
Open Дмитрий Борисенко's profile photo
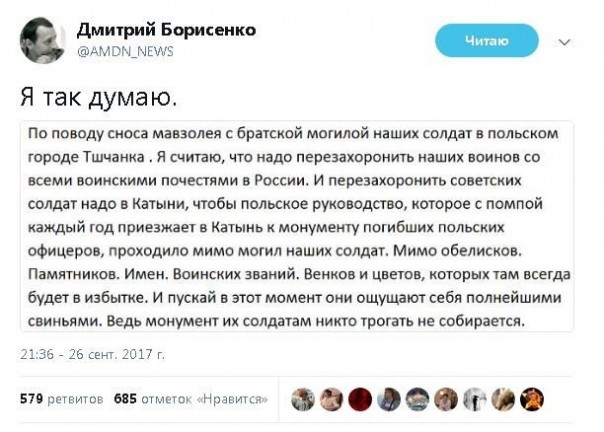click(44, 40)
